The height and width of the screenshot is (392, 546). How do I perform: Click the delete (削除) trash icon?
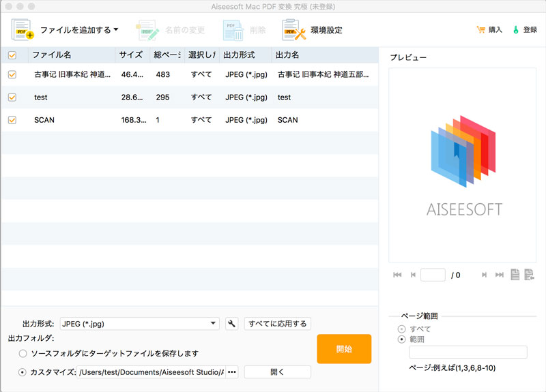tap(233, 30)
